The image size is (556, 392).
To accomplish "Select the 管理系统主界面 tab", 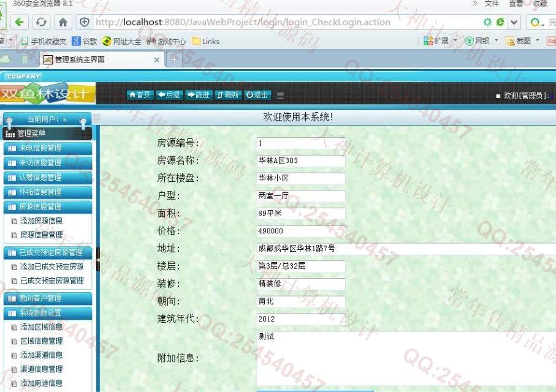I will [x=101, y=59].
